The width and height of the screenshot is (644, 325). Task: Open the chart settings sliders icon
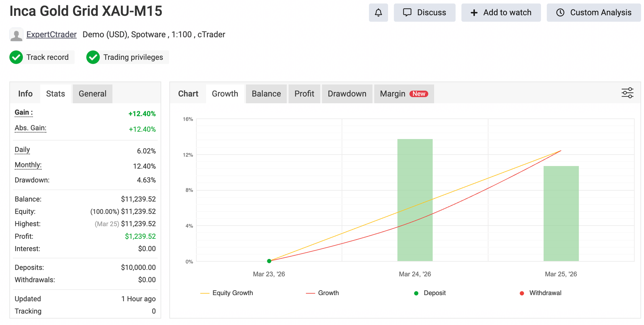pyautogui.click(x=627, y=93)
